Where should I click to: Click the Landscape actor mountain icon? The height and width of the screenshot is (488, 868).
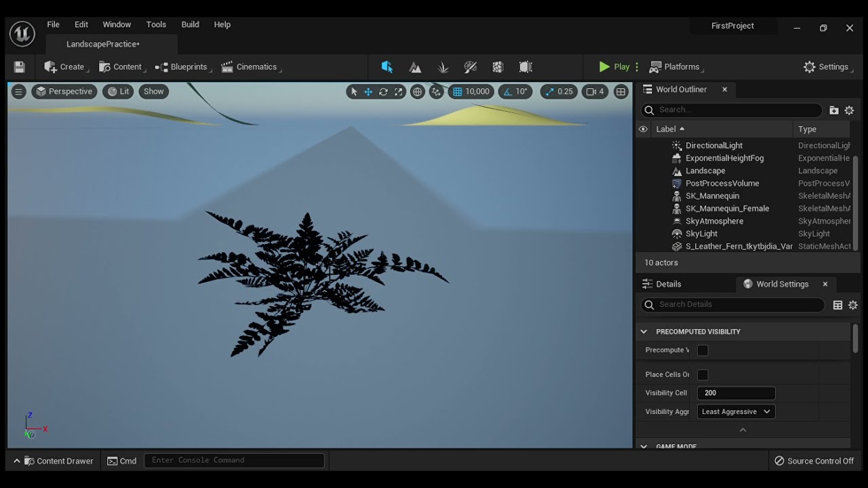(676, 171)
